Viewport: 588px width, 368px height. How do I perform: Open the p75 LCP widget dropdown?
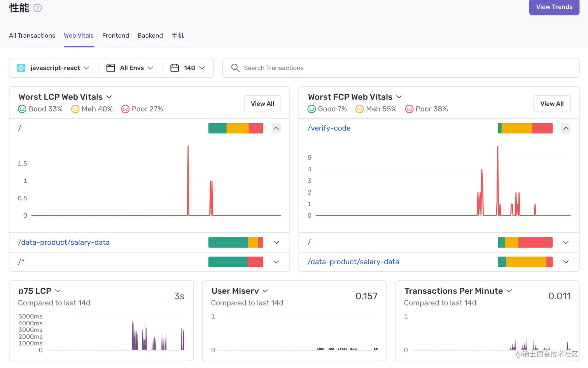tap(58, 291)
